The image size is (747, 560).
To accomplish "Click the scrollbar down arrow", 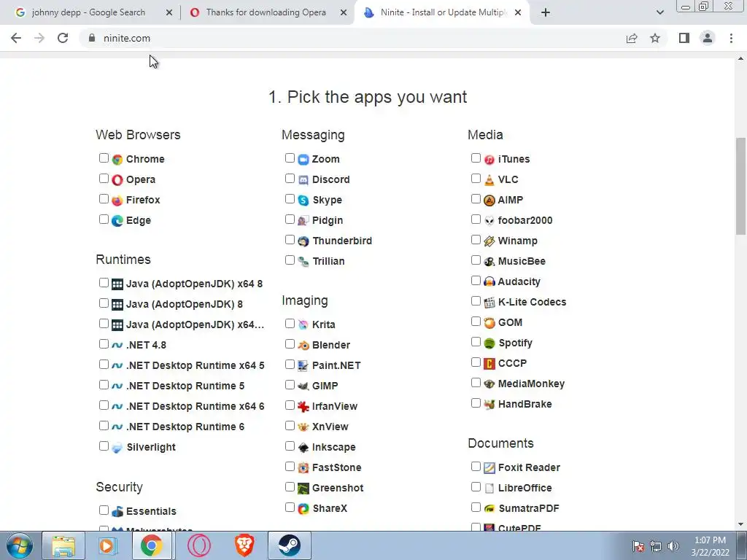I will [740, 524].
